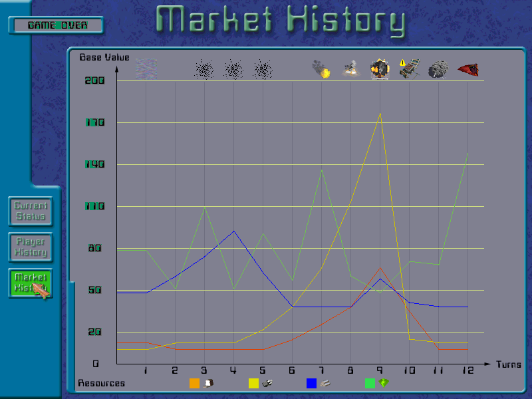Screen dimensions: 532x399
Task: Click the yellow resource color swatch
Action: tap(253, 383)
